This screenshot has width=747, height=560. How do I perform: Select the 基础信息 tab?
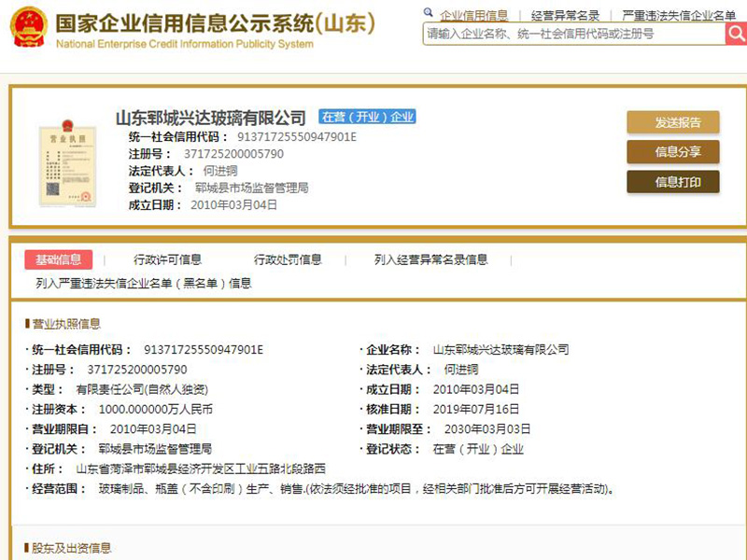[x=58, y=259]
